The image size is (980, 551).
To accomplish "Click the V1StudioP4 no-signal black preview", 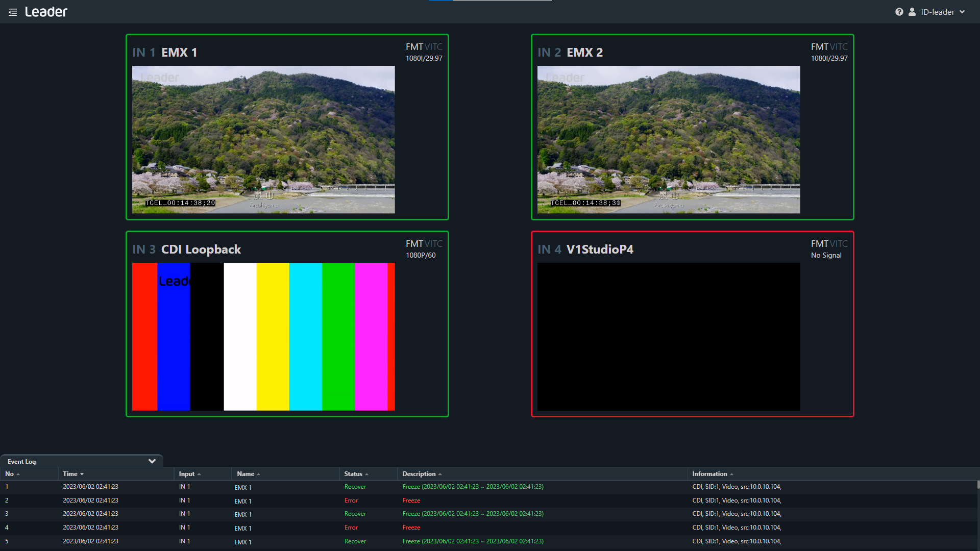I will tap(669, 336).
